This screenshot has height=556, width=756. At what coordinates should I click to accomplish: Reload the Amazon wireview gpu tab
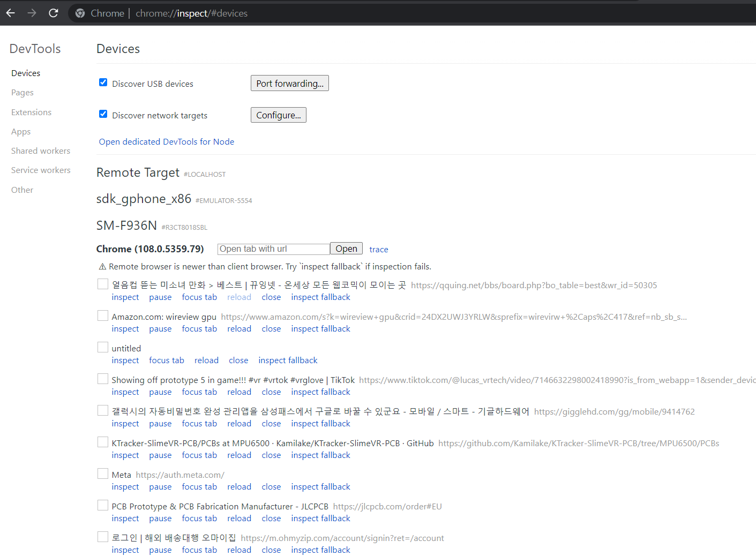[x=239, y=329]
